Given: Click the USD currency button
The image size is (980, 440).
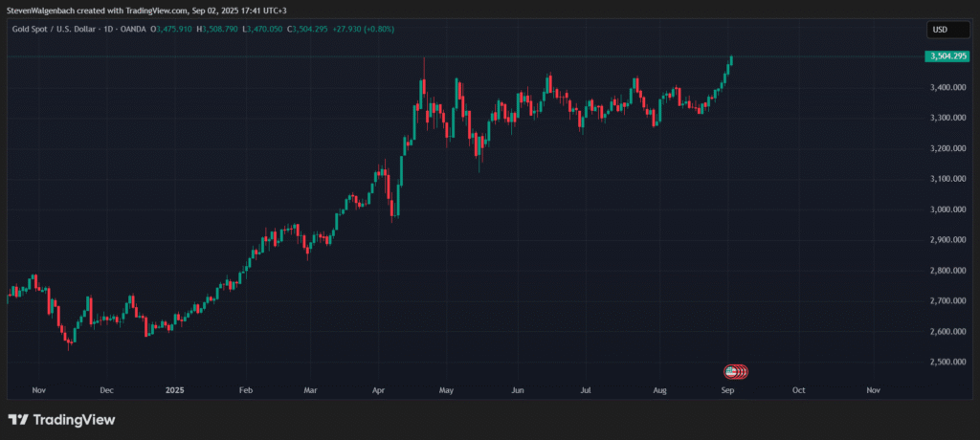Looking at the screenshot, I should [947, 30].
